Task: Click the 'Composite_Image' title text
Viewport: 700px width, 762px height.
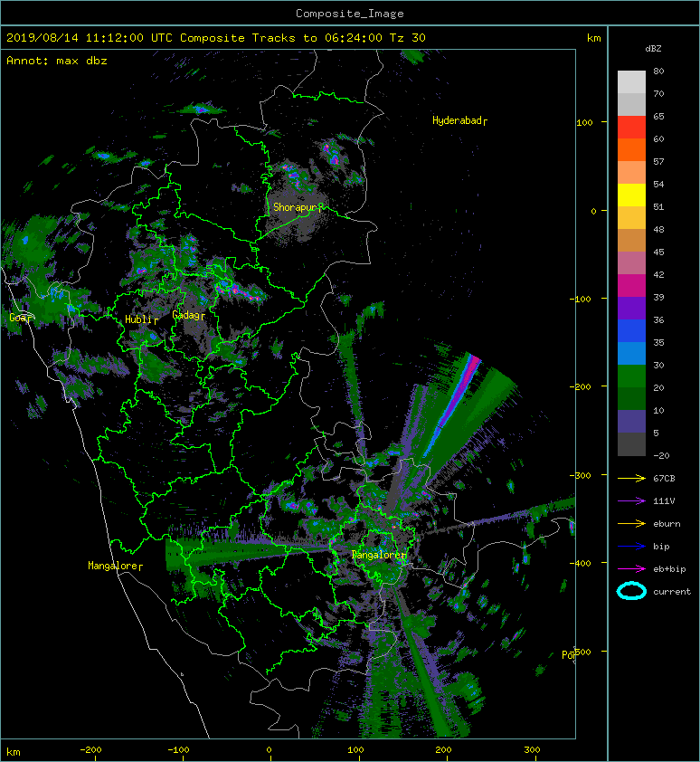Action: coord(350,14)
